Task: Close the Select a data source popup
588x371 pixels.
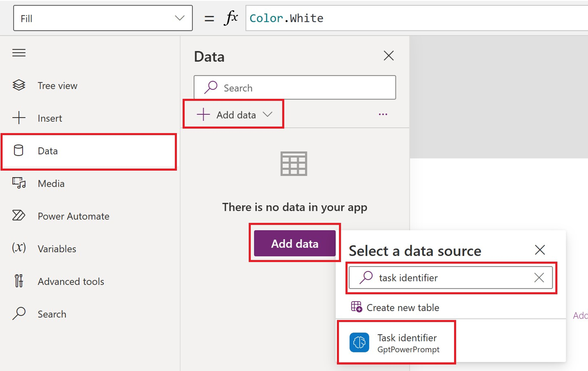Action: coord(540,250)
